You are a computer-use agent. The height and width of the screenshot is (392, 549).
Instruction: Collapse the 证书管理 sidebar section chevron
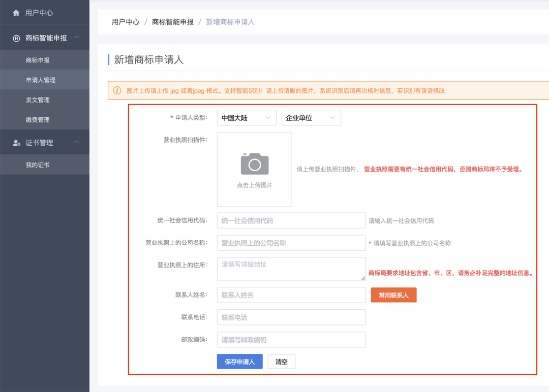pyautogui.click(x=76, y=142)
